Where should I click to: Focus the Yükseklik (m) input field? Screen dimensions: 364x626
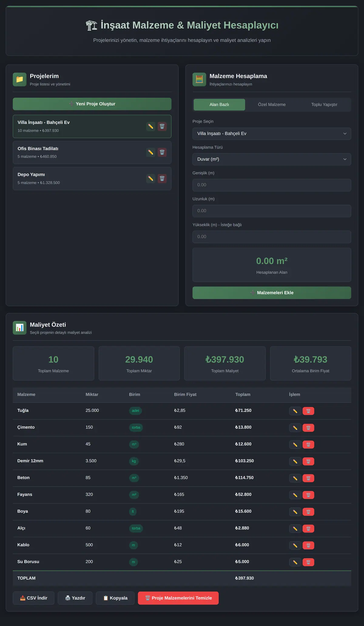[272, 237]
